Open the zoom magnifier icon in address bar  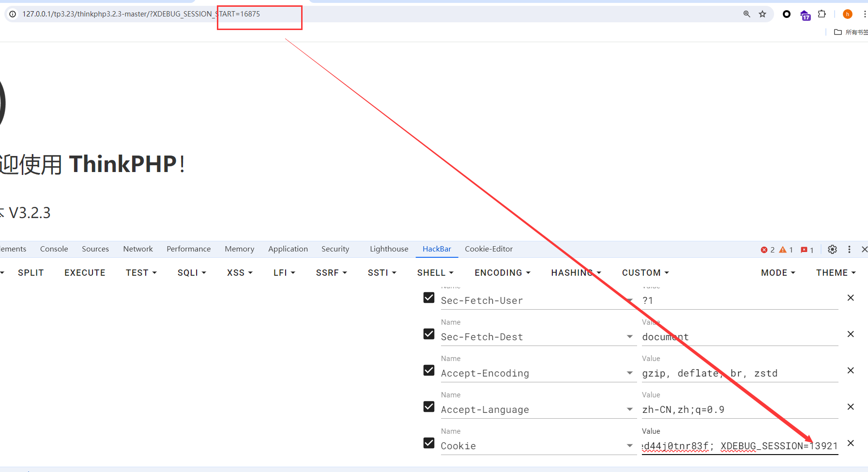(746, 14)
